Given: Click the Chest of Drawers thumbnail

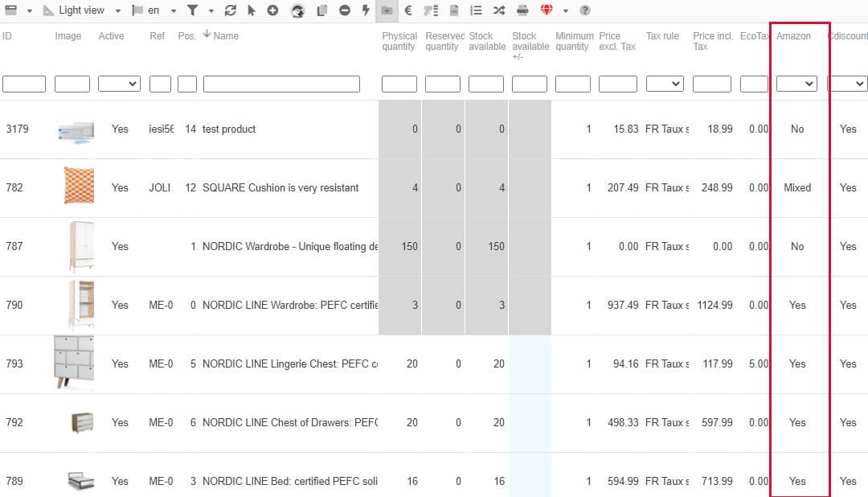Looking at the screenshot, I should (x=82, y=423).
